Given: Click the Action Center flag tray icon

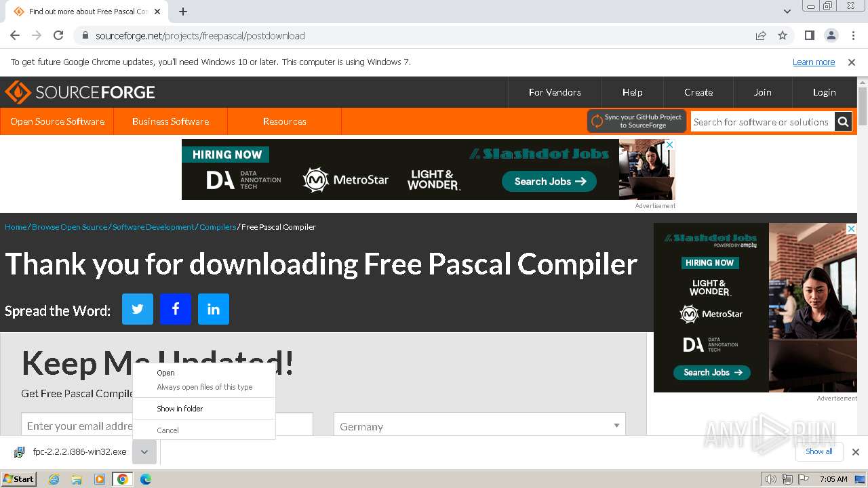Looking at the screenshot, I should [804, 479].
